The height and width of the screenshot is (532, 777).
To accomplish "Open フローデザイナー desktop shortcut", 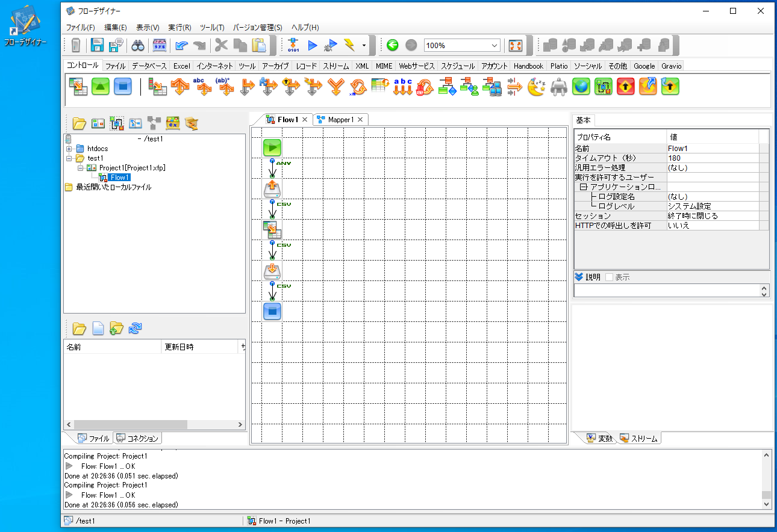I will pyautogui.click(x=25, y=26).
